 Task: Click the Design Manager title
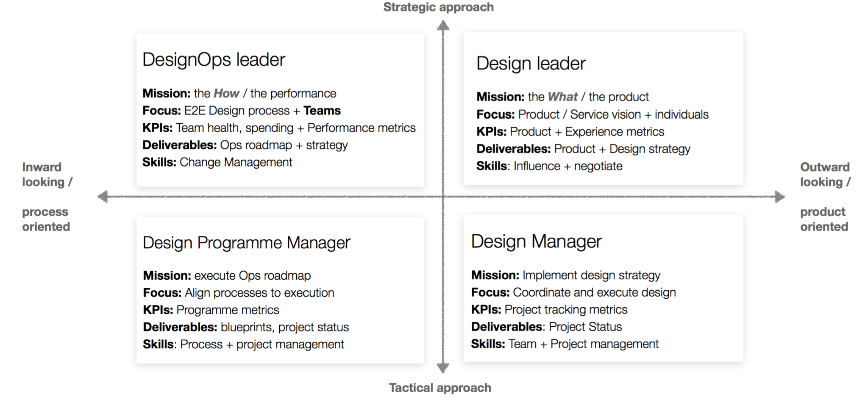click(536, 242)
